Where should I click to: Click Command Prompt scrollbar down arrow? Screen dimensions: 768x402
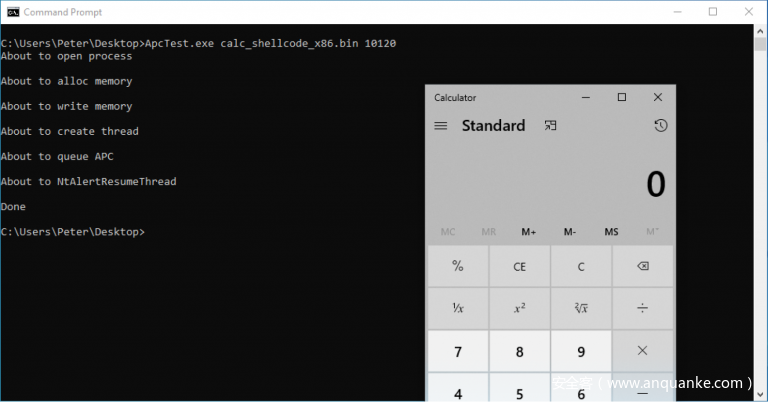(760, 395)
